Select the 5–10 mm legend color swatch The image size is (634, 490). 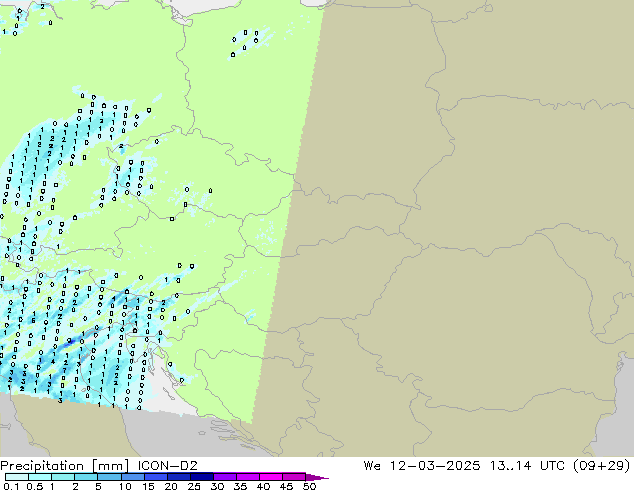tap(109, 477)
